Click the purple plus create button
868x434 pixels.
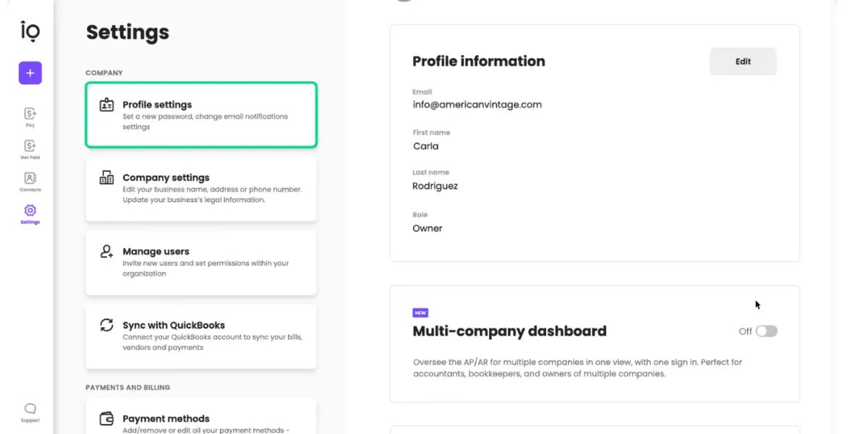click(30, 73)
